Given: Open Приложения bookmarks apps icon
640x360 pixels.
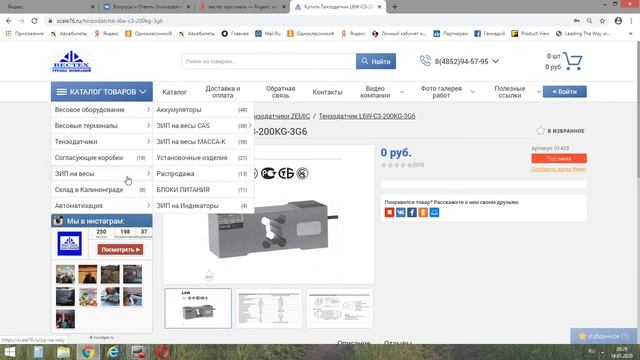Looking at the screenshot, I should [9, 33].
